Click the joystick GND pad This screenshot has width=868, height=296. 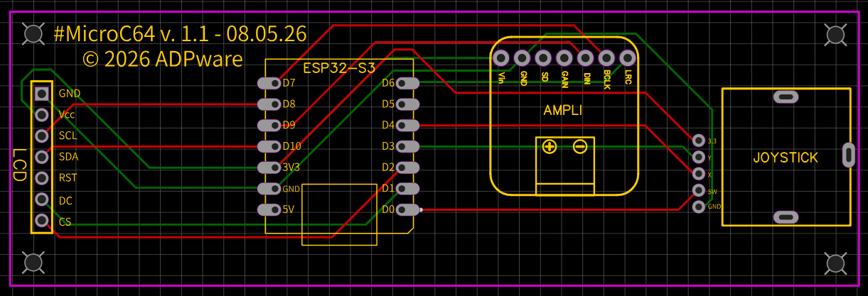pyautogui.click(x=698, y=207)
